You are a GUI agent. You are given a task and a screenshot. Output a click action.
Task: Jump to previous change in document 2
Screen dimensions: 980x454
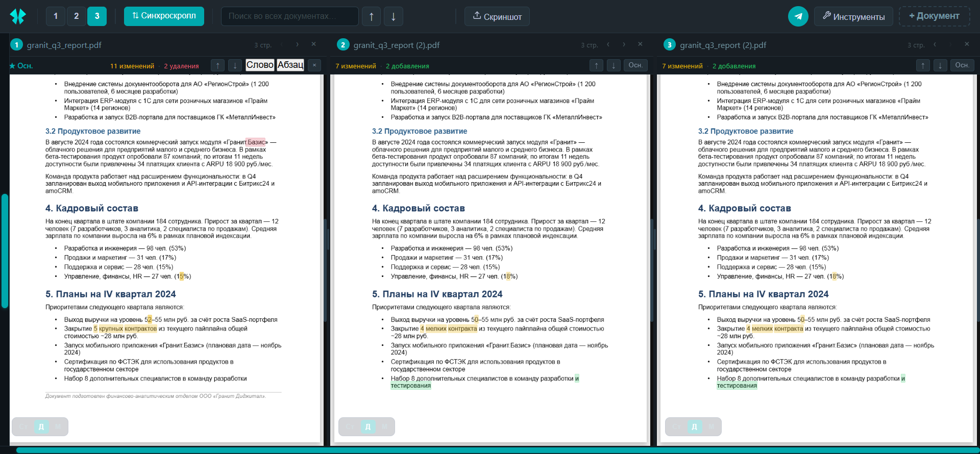click(x=596, y=65)
